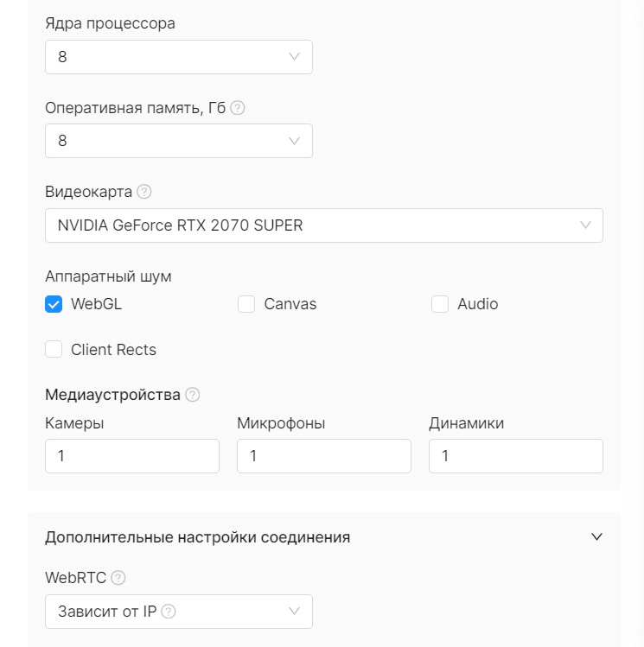Viewport: 644px width, 647px height.
Task: Collapse Дополнительные настройки соединения section chevron
Action: click(x=597, y=536)
